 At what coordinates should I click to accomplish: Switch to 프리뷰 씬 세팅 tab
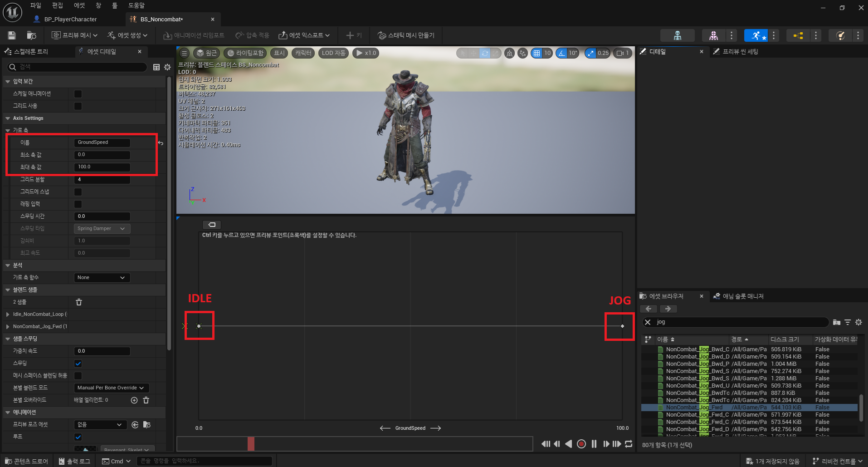click(x=736, y=52)
